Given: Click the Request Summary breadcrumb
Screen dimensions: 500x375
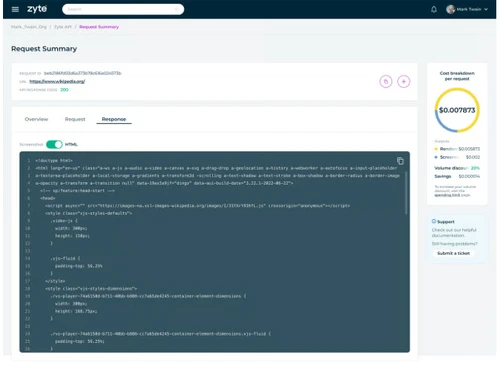Looking at the screenshot, I should (99, 27).
